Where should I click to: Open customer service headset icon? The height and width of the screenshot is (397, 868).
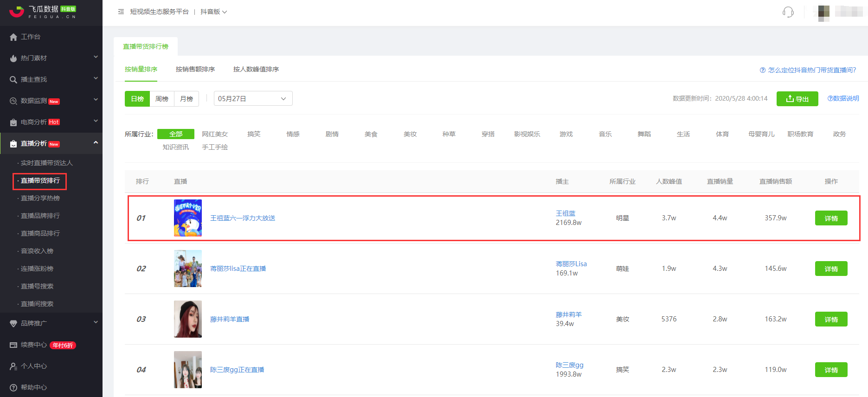point(788,12)
